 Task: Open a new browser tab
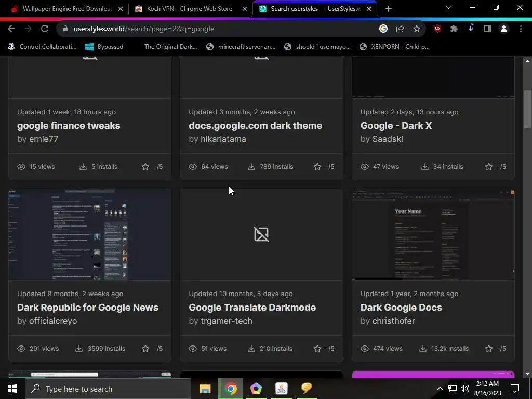(389, 9)
